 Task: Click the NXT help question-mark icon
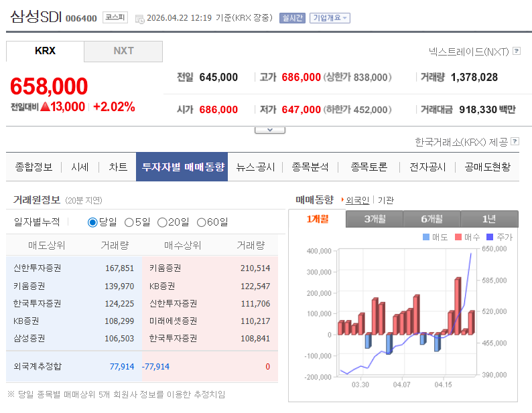[x=517, y=51]
